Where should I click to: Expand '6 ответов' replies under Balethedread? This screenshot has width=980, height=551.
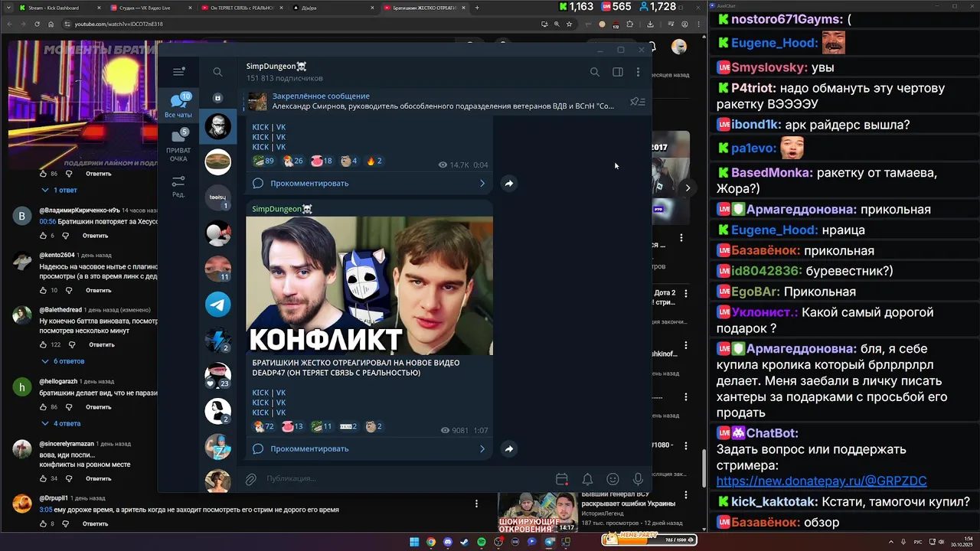tap(63, 361)
